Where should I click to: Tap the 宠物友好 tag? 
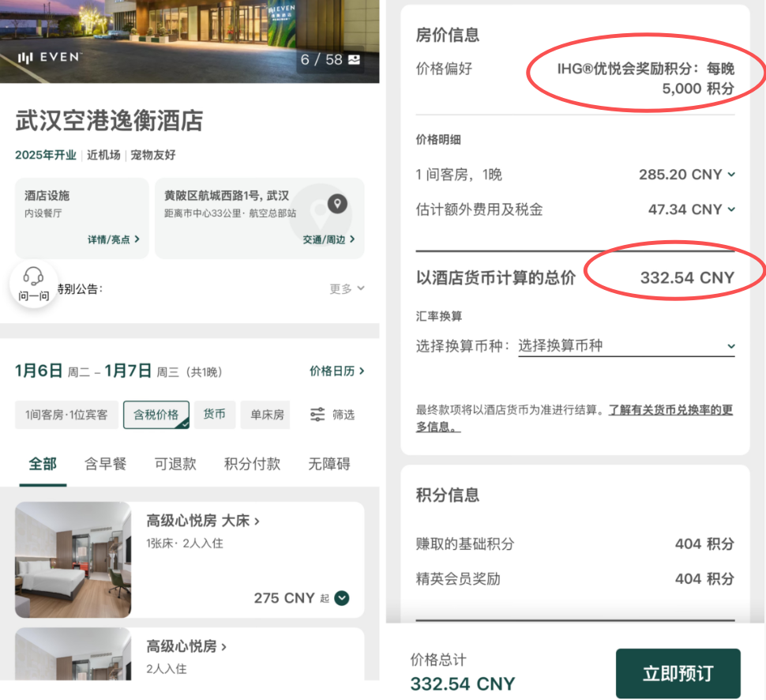click(153, 155)
